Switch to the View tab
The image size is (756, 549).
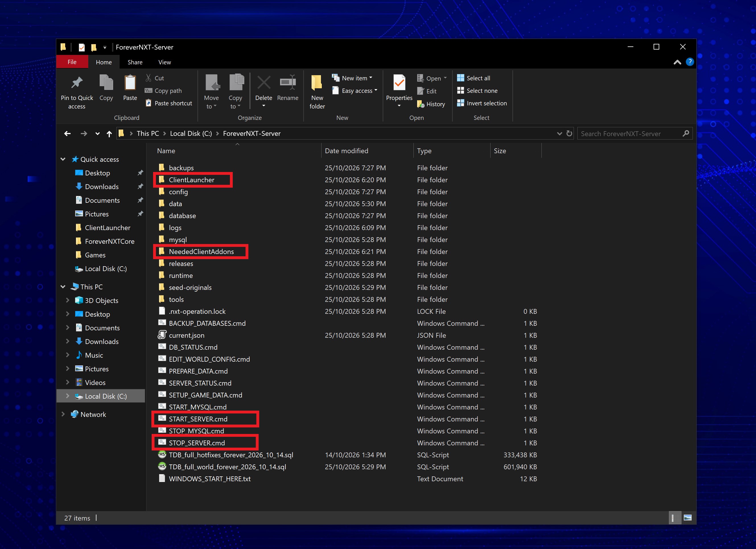pos(164,62)
